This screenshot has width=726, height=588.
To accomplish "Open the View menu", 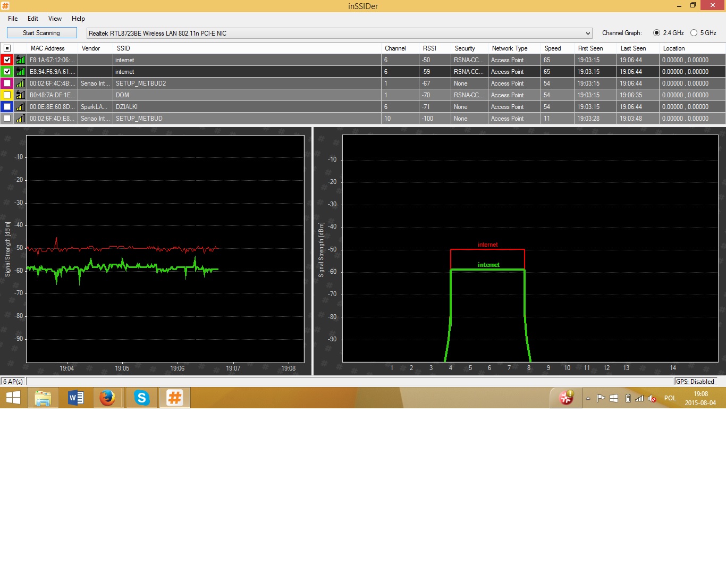I will click(55, 19).
